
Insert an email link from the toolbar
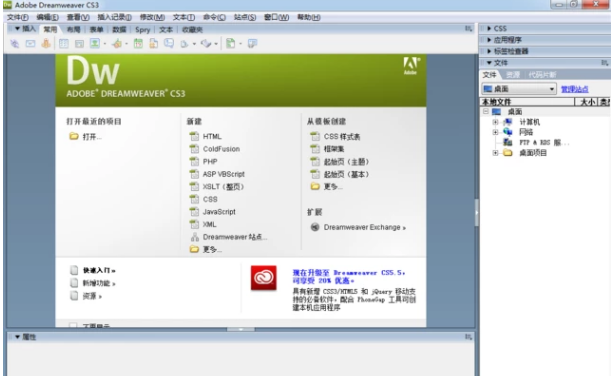click(x=30, y=44)
